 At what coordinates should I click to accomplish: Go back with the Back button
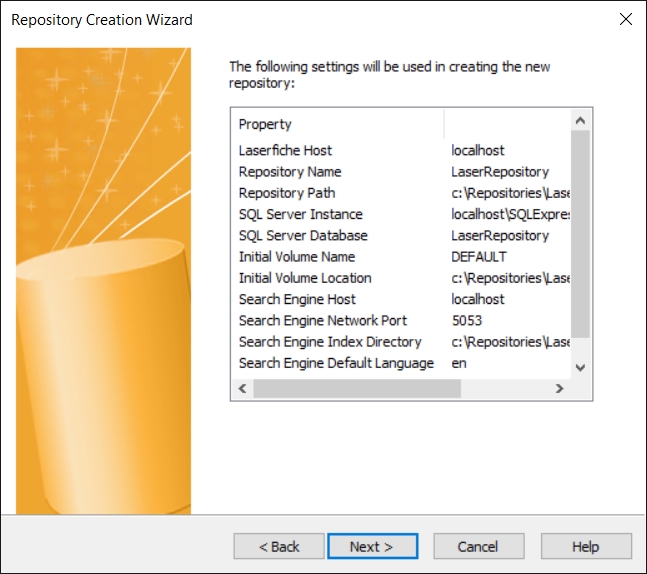coord(279,546)
